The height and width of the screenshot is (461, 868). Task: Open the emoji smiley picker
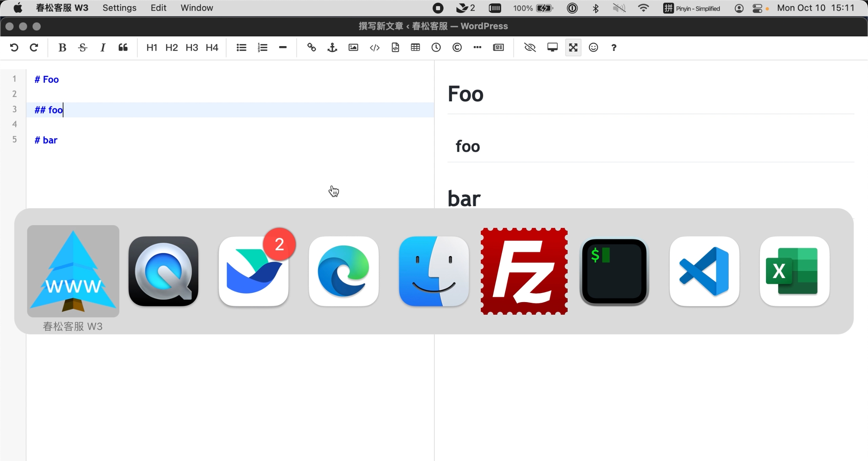[593, 48]
